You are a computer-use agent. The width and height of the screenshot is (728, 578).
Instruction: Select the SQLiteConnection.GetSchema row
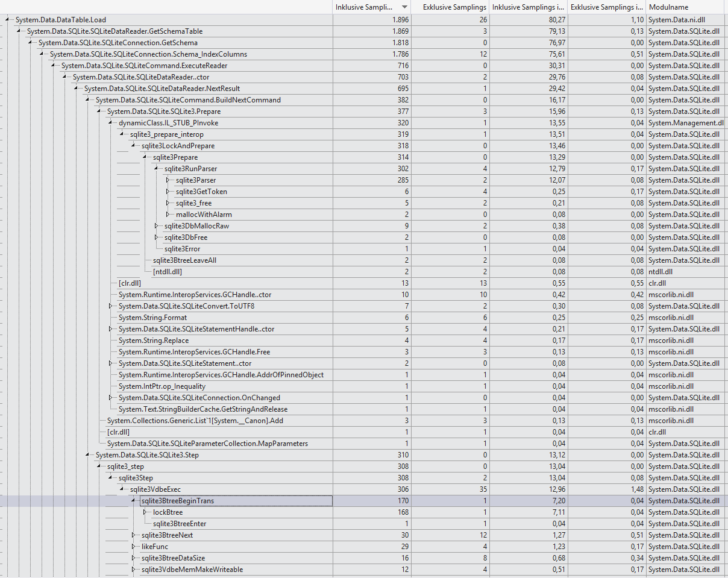pos(118,43)
